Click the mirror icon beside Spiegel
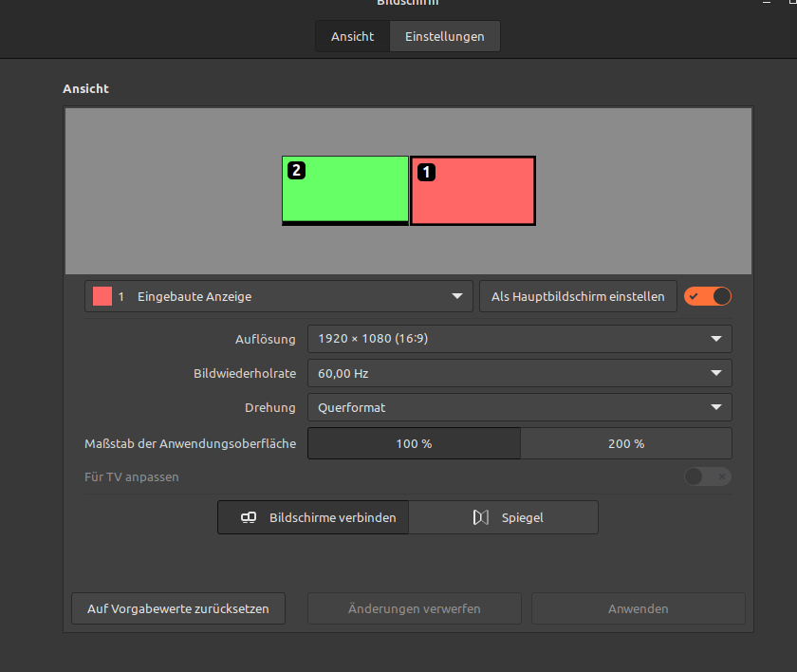Viewport: 797px width, 672px height. [481, 517]
